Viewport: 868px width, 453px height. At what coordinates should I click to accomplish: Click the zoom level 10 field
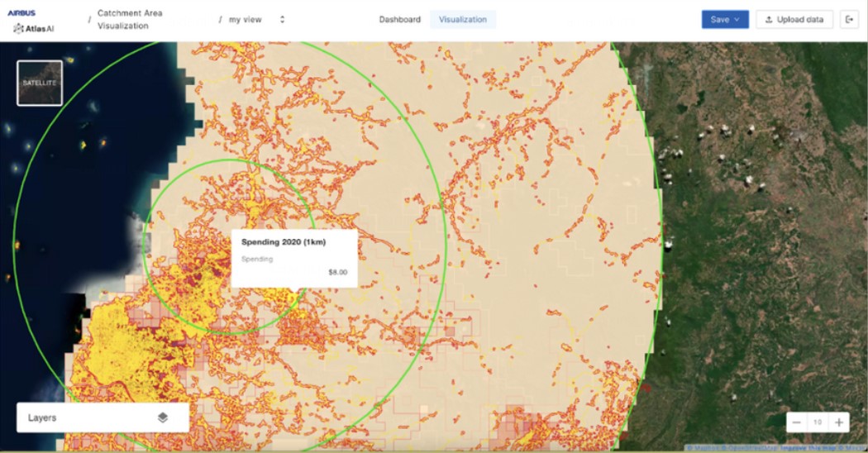click(818, 422)
